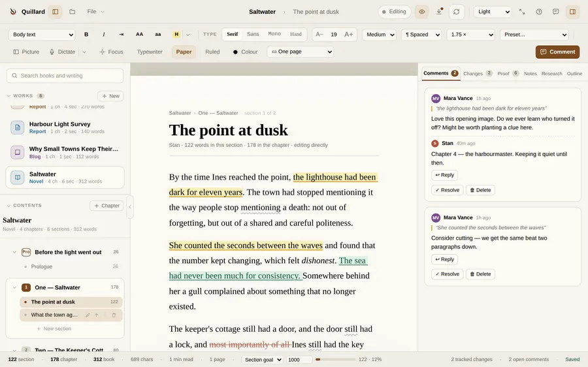Screen dimensions: 588x367
Task: Click the preview eye icon
Action: pyautogui.click(x=422, y=12)
